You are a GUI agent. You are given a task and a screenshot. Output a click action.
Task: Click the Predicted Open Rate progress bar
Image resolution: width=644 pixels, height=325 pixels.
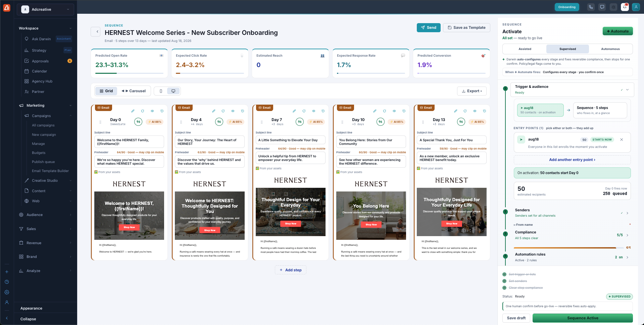pyautogui.click(x=129, y=73)
